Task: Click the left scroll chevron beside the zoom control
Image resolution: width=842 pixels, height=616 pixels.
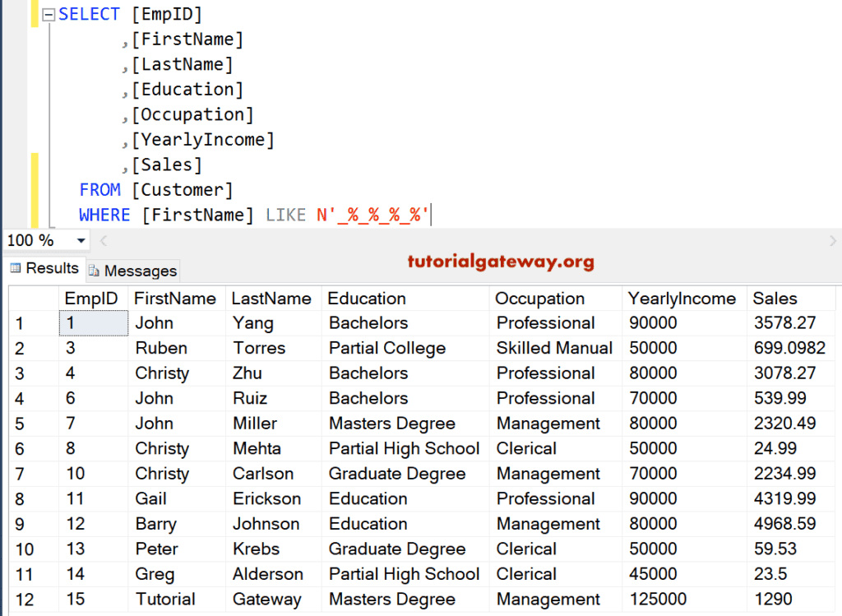Action: [x=103, y=240]
